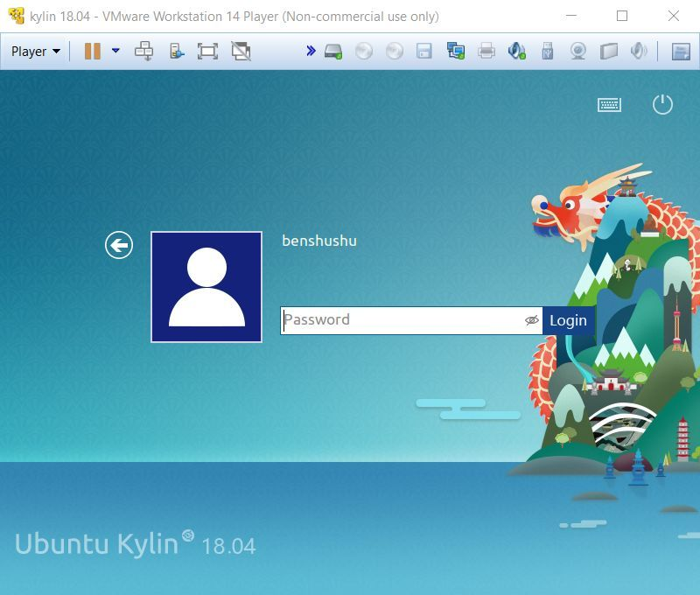Image resolution: width=700 pixels, height=595 pixels.
Task: Click the gray tablet-shaped device icon
Action: 608,51
